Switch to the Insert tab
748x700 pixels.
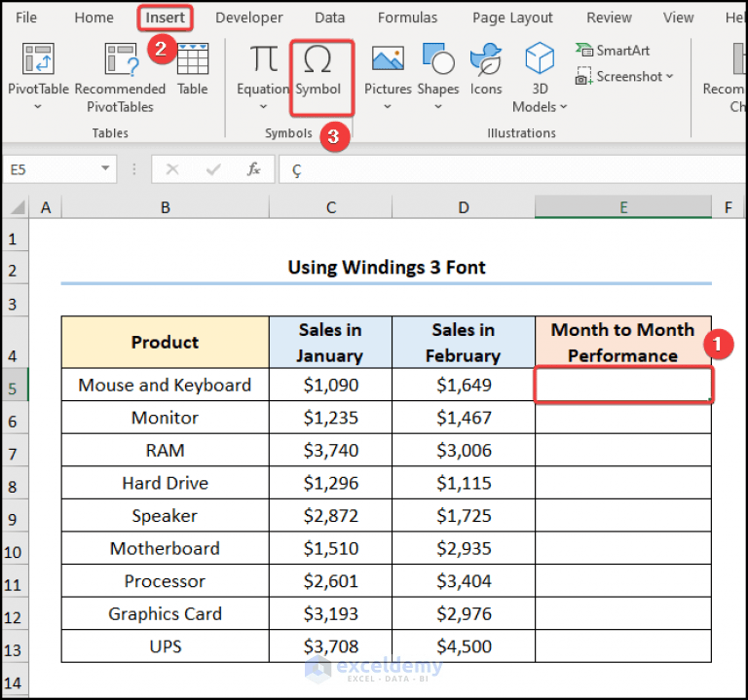tap(165, 18)
